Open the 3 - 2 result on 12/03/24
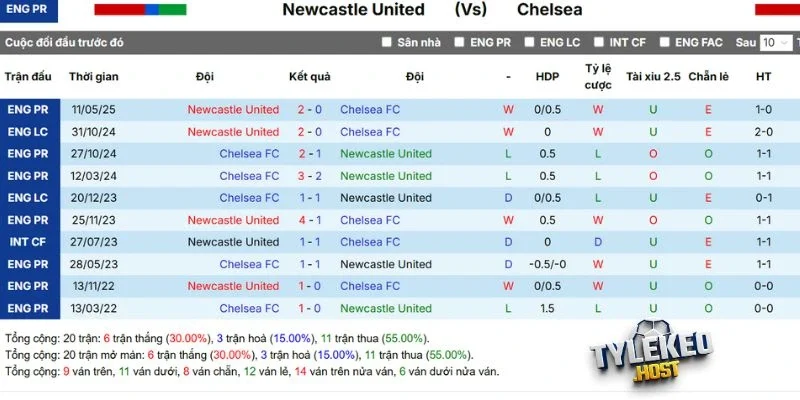The width and height of the screenshot is (800, 400). pyautogui.click(x=309, y=176)
